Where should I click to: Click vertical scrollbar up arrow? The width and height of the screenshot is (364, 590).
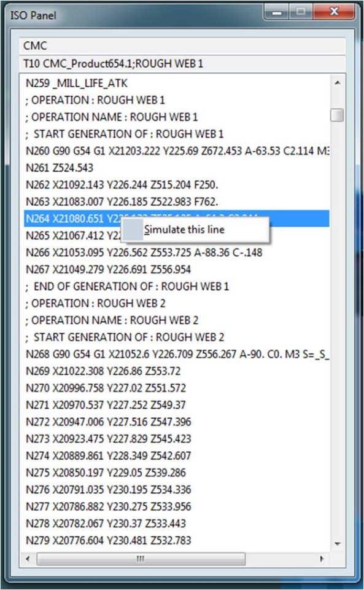tap(338, 82)
